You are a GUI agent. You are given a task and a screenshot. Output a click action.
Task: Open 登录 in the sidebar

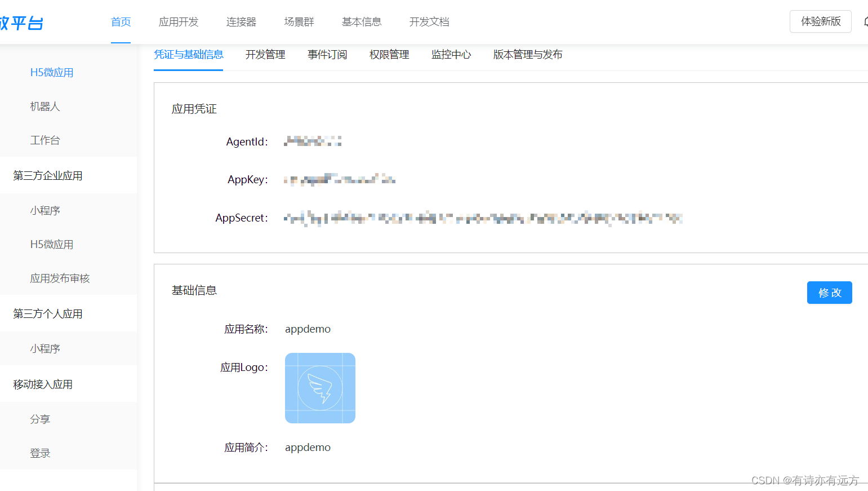(x=40, y=453)
